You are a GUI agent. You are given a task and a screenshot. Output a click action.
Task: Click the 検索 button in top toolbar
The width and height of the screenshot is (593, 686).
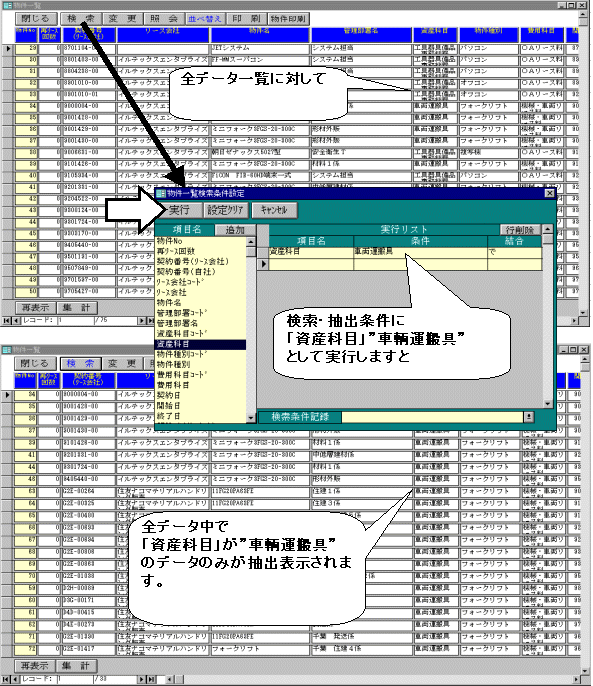81,19
